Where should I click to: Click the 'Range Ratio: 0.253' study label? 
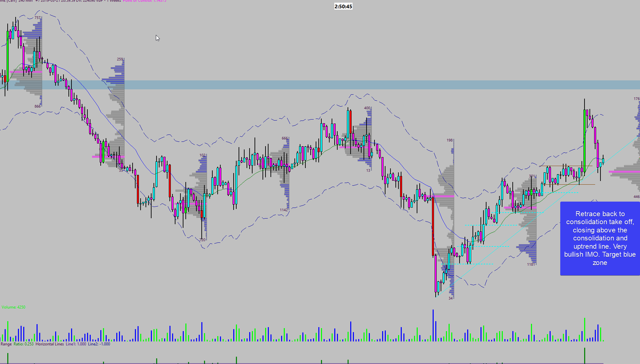tap(17, 344)
